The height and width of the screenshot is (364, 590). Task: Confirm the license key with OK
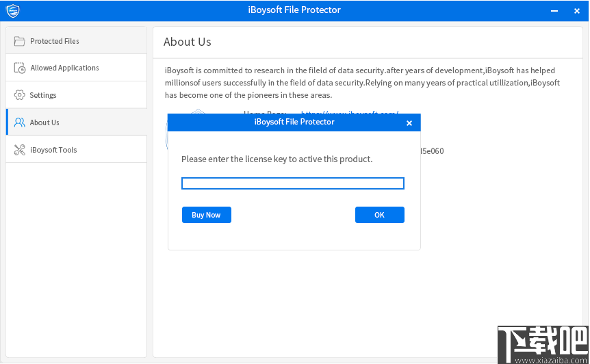pyautogui.click(x=380, y=215)
